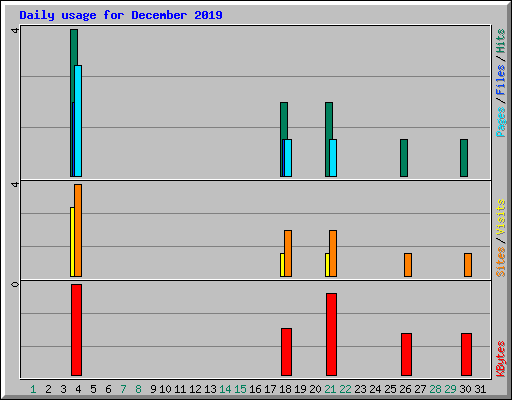Image resolution: width=512 pixels, height=400 pixels.
Task: Click the day label 30
Action: coord(465,389)
